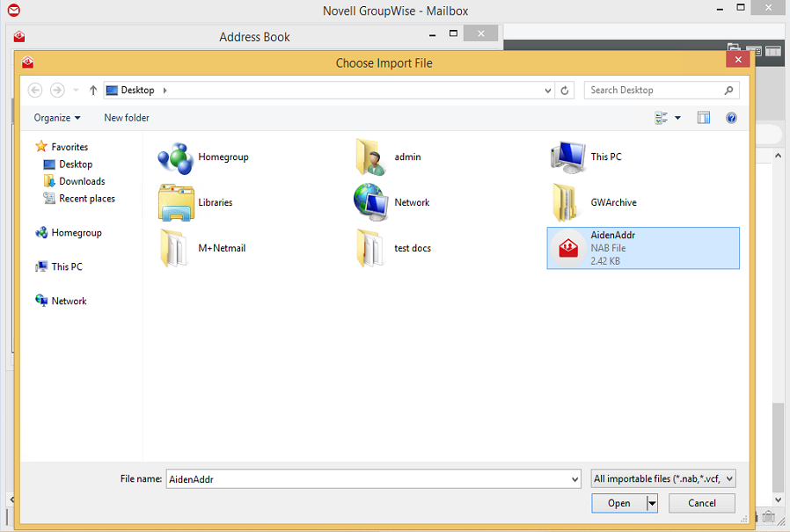
Task: Open the recent locations dropdown arrow
Action: [x=76, y=91]
